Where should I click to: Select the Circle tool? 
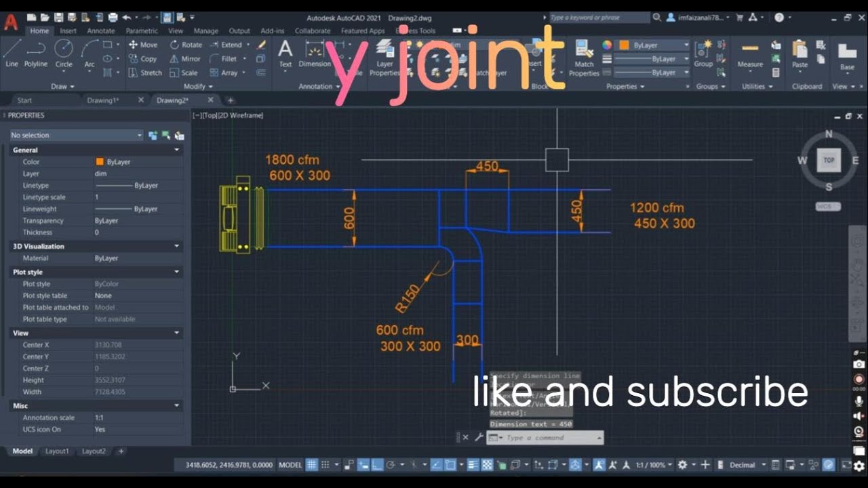[64, 53]
